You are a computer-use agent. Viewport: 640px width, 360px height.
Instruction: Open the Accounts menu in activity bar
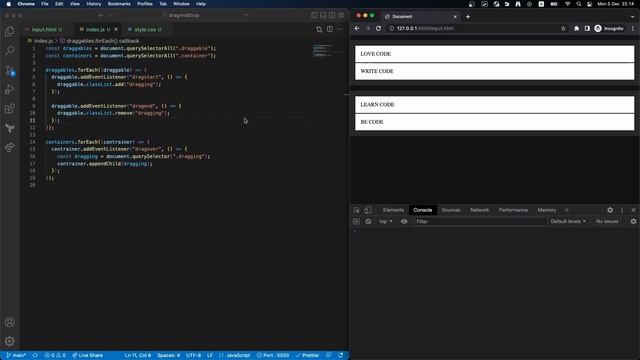click(x=10, y=322)
